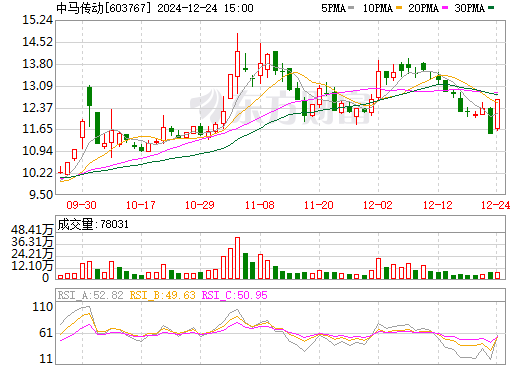Click the green 30PMA legend color marker
This screenshot has width=520, height=365.
click(x=490, y=7)
